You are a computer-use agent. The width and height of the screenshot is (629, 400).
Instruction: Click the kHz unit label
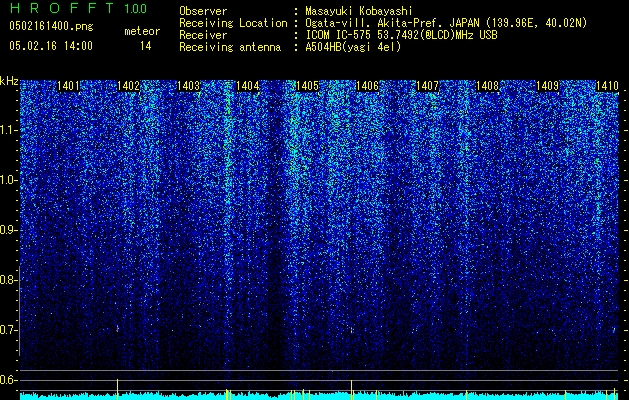(9, 81)
